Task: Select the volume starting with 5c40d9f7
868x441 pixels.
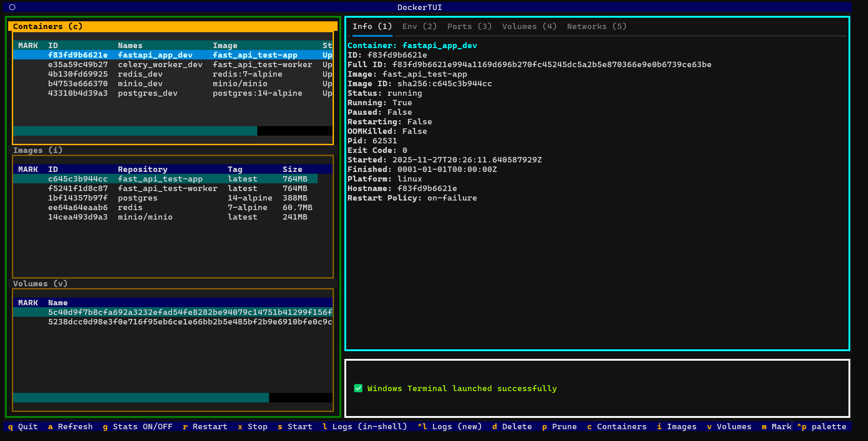Action: coord(173,312)
